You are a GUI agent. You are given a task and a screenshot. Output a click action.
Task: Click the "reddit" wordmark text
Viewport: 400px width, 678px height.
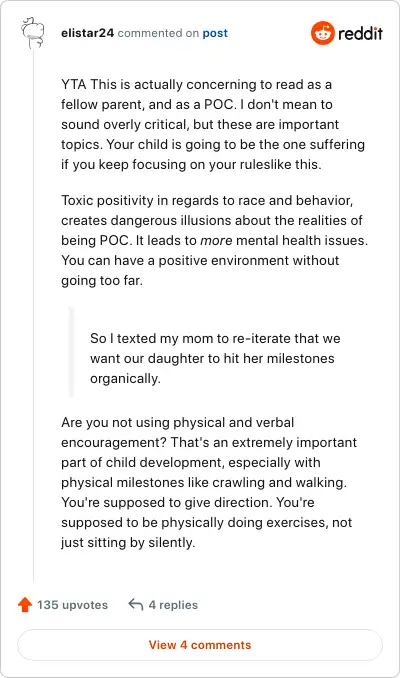pos(360,33)
